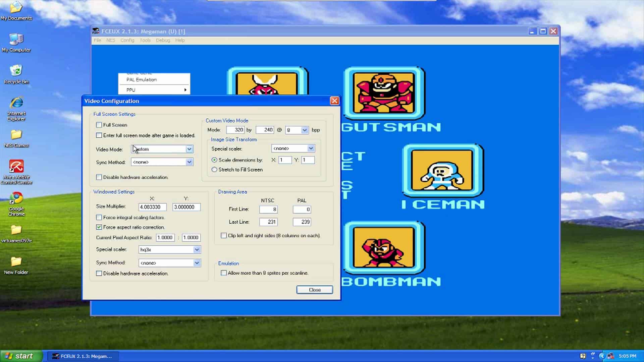Click Size Multiplier X field 4.083330
The height and width of the screenshot is (362, 644).
(x=152, y=207)
